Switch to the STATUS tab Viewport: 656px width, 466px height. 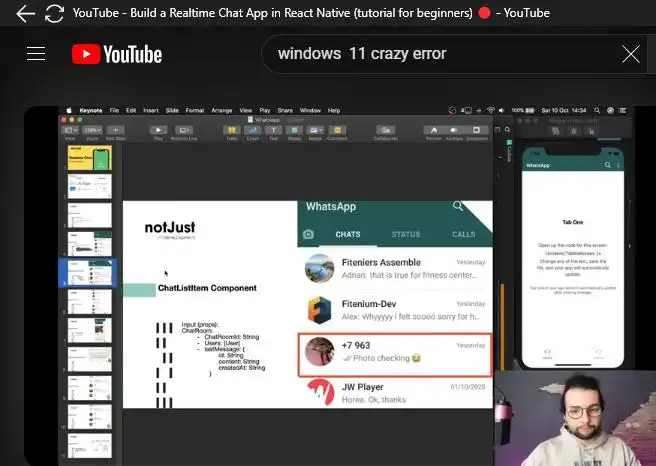[x=405, y=234]
